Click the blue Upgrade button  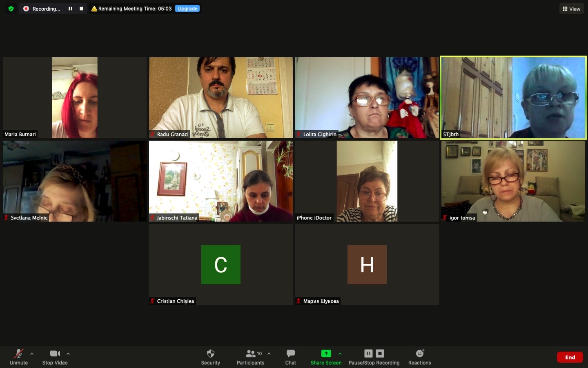[x=187, y=9]
